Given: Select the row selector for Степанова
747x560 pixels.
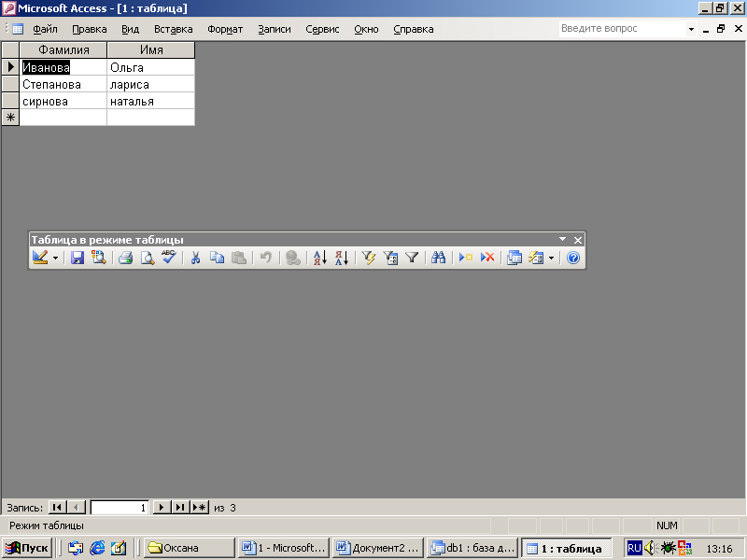Looking at the screenshot, I should coord(10,84).
